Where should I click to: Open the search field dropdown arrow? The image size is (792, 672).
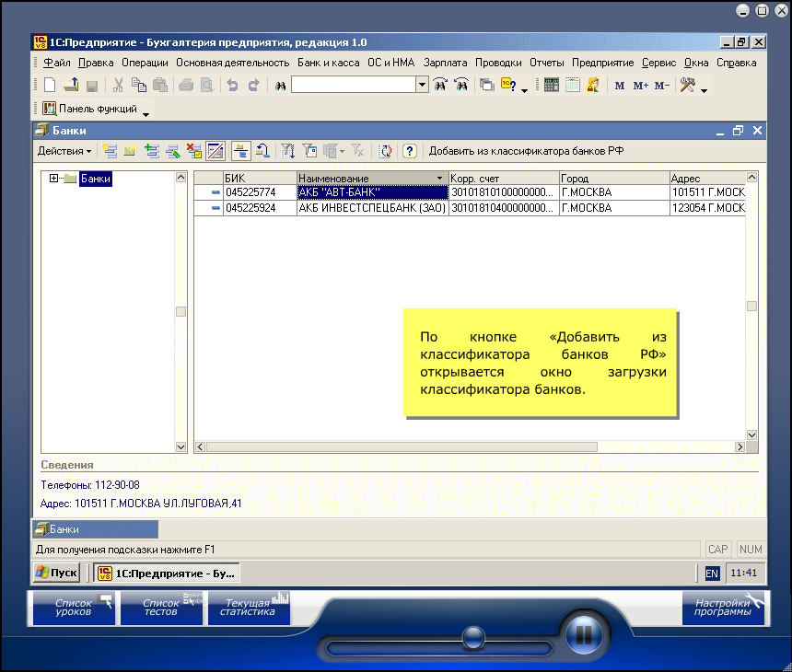pyautogui.click(x=422, y=86)
